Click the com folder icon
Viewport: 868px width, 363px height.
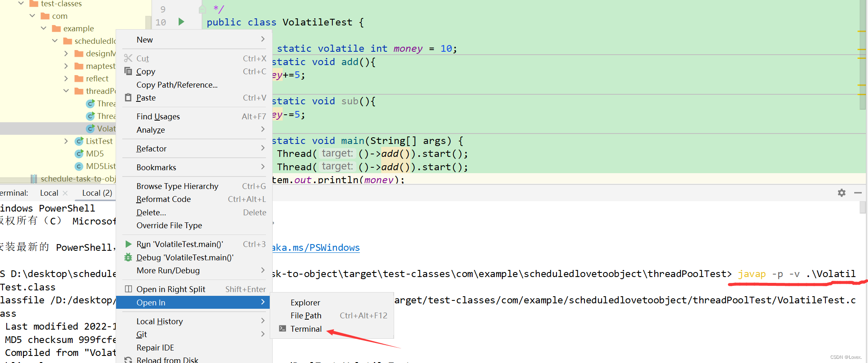pyautogui.click(x=45, y=16)
